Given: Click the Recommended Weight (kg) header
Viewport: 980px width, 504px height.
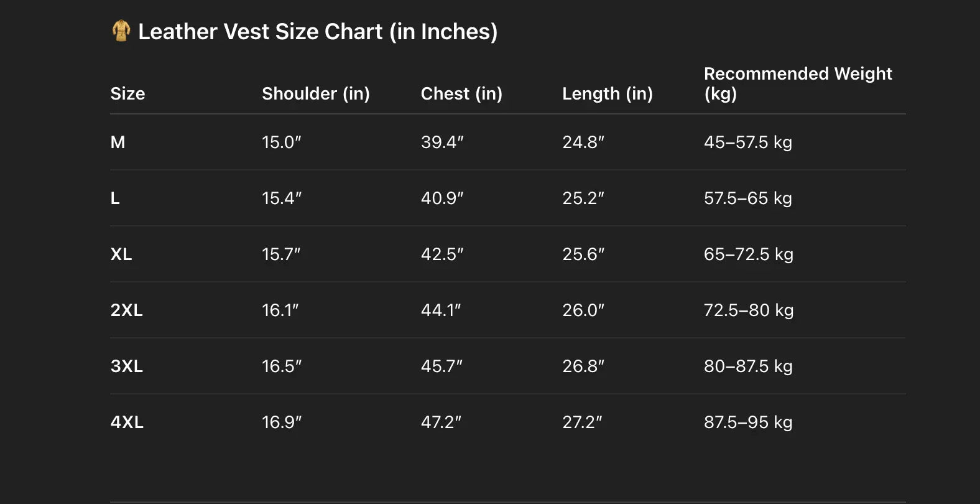Looking at the screenshot, I should (x=798, y=83).
